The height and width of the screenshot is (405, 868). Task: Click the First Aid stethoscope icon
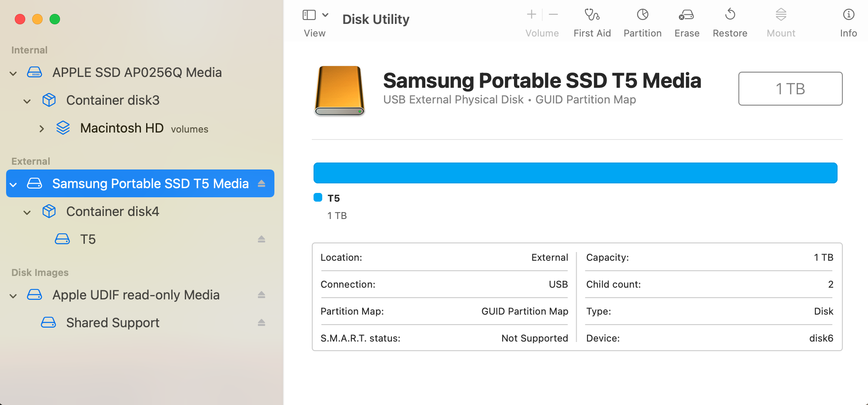click(x=592, y=15)
